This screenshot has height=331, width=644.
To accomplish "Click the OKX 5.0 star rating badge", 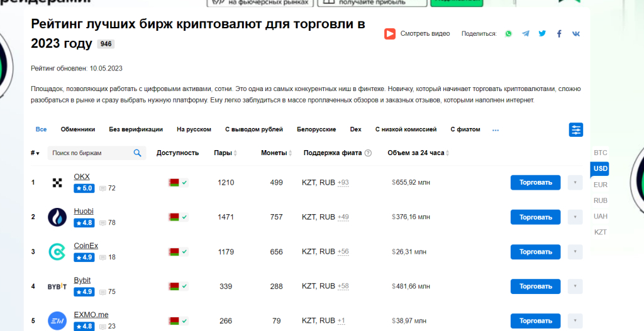I will pos(84,188).
